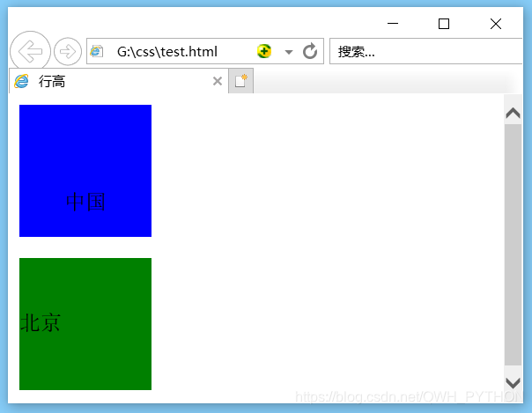The width and height of the screenshot is (532, 413).
Task: Click the 中国 text in the blue box
Action: [85, 202]
